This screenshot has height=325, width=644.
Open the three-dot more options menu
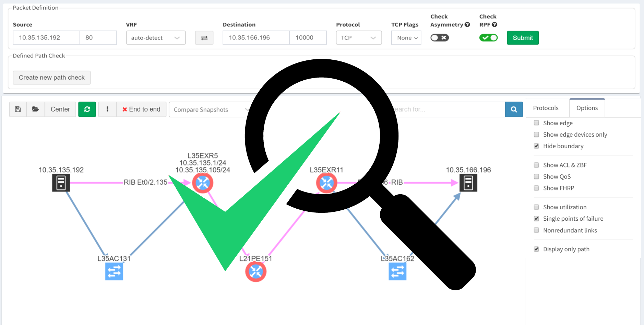click(107, 109)
